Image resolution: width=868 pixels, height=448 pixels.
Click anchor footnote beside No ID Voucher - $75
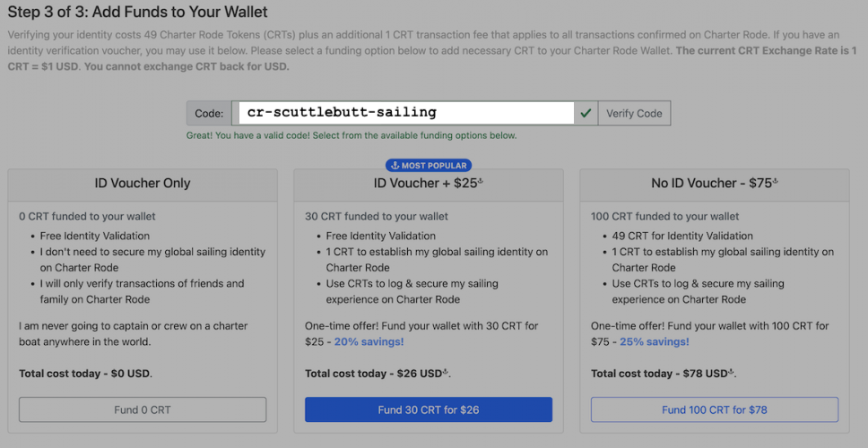(776, 181)
